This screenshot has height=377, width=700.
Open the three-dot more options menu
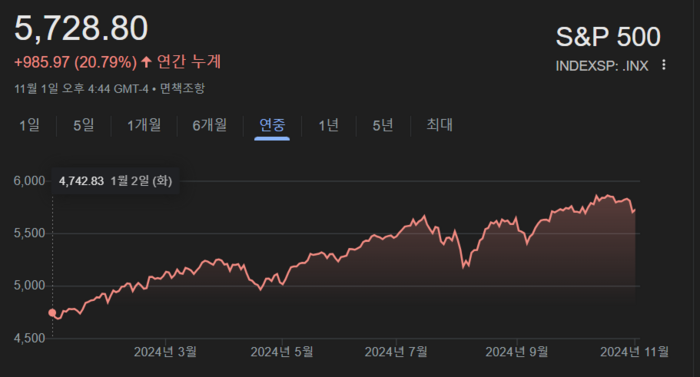(664, 65)
